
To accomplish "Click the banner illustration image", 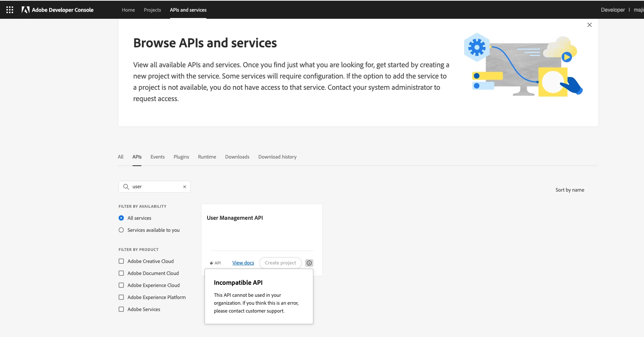I will coord(524,65).
